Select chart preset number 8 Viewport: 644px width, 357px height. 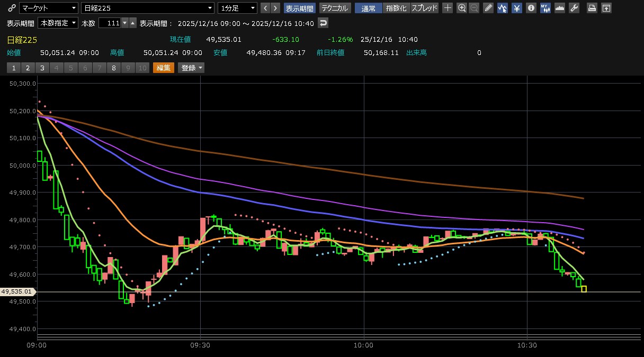(x=114, y=68)
